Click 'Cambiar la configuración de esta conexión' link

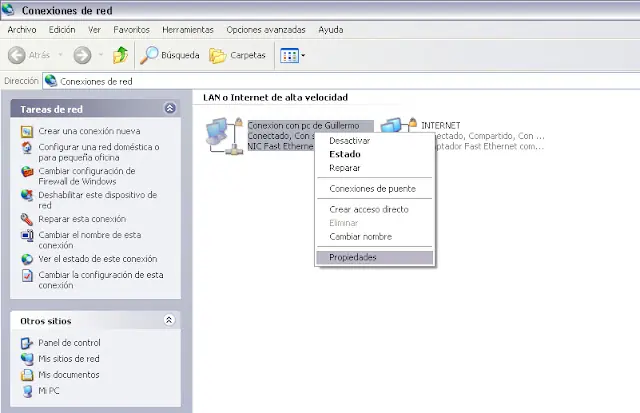coord(101,280)
